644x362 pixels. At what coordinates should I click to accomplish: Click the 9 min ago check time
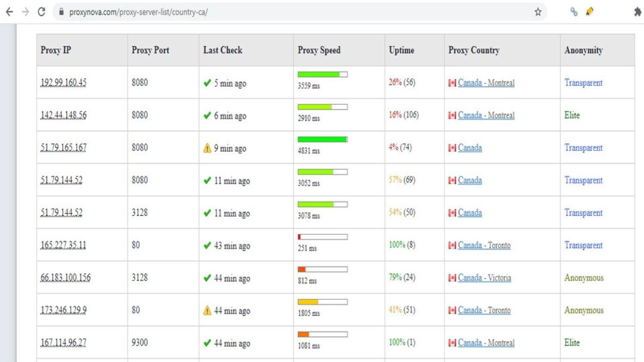click(x=230, y=148)
